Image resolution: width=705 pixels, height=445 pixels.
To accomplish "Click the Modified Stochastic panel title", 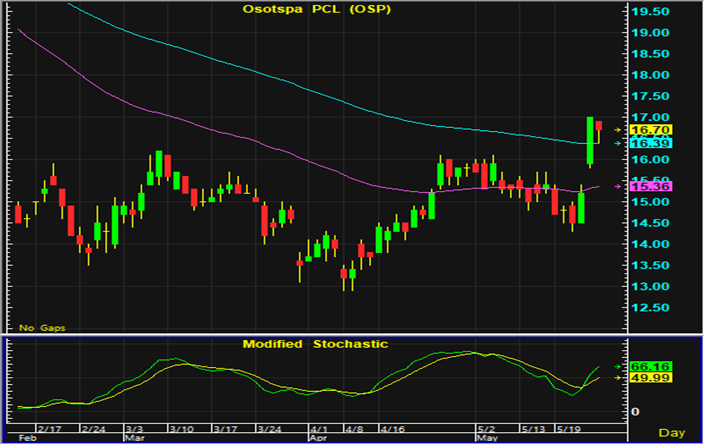I will click(x=315, y=344).
